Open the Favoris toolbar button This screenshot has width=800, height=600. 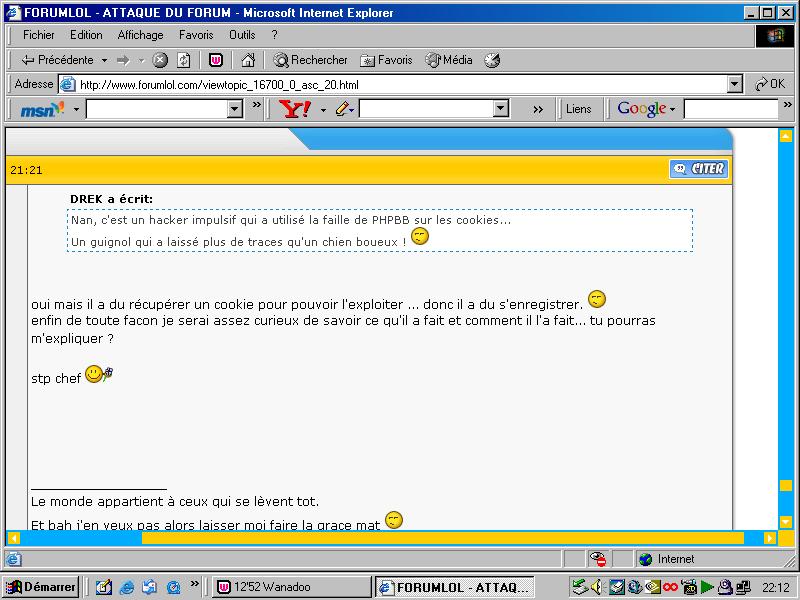pyautogui.click(x=386, y=60)
